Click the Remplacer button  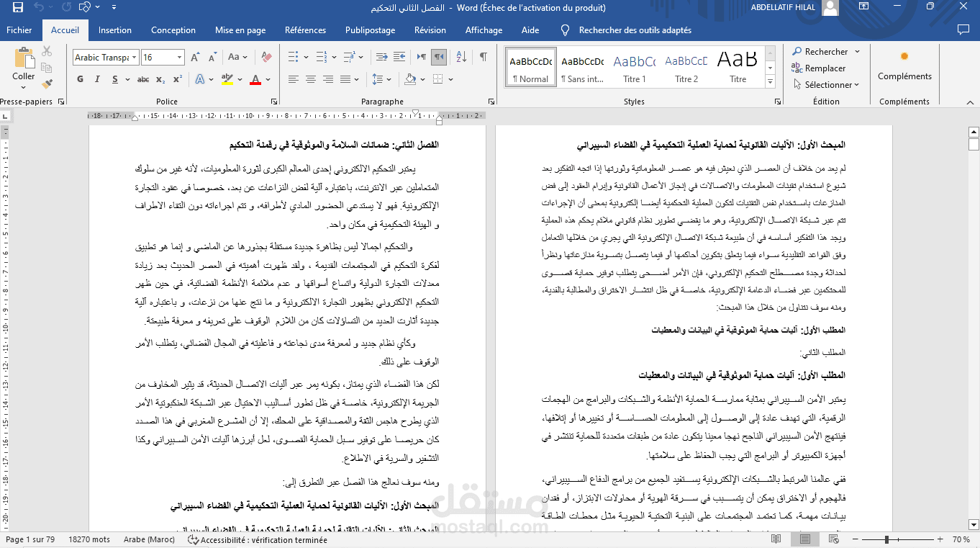pyautogui.click(x=819, y=68)
